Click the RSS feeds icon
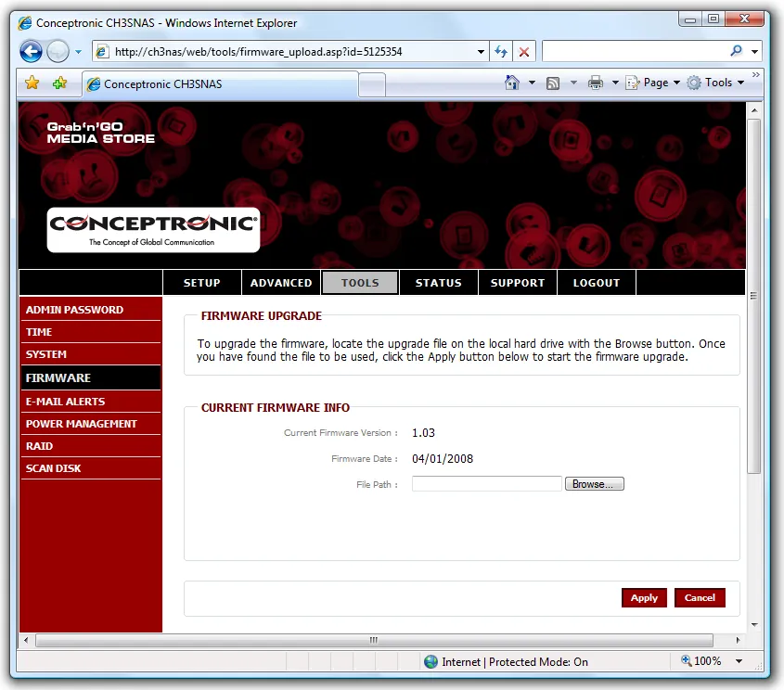The height and width of the screenshot is (690, 784). coord(553,83)
